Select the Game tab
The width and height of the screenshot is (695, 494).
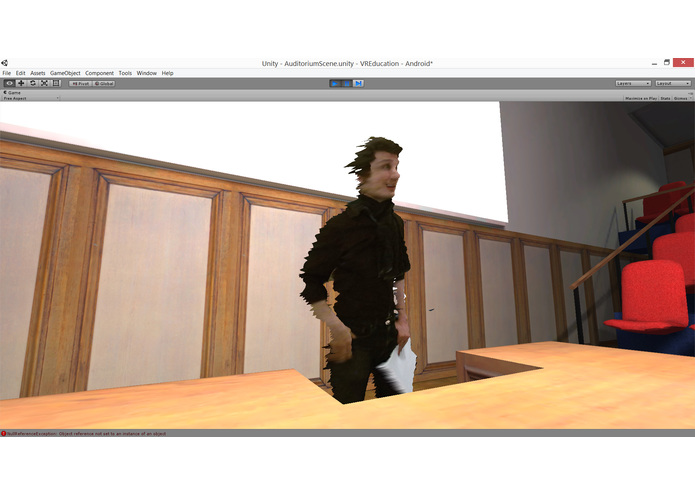tap(12, 93)
